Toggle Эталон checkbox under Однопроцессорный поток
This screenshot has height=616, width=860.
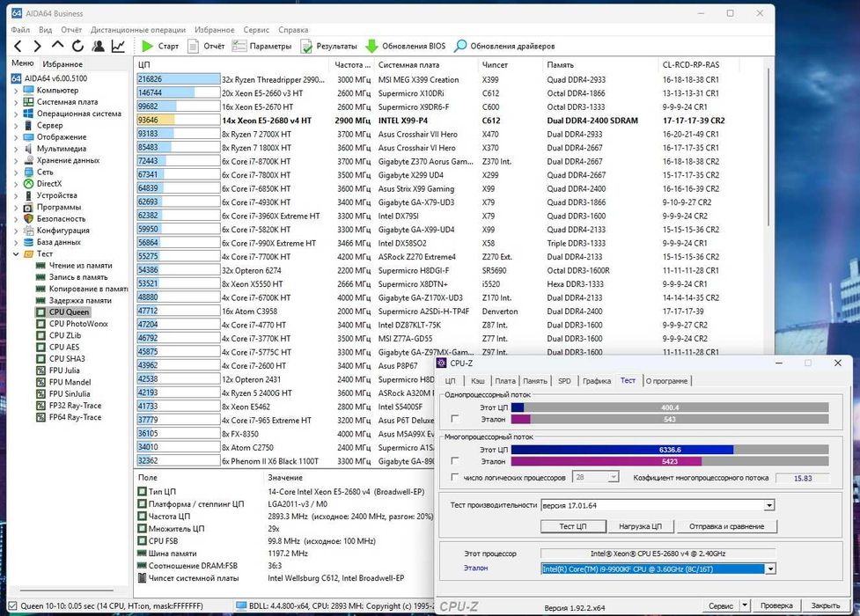[454, 419]
